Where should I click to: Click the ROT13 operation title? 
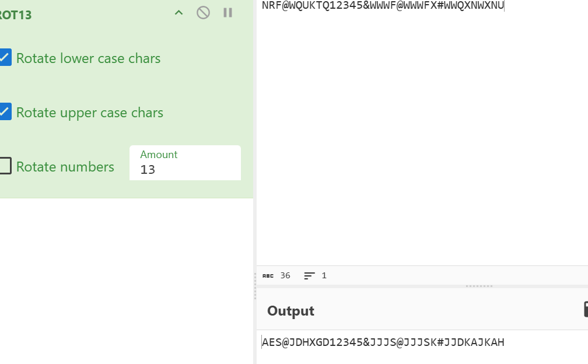tap(16, 15)
